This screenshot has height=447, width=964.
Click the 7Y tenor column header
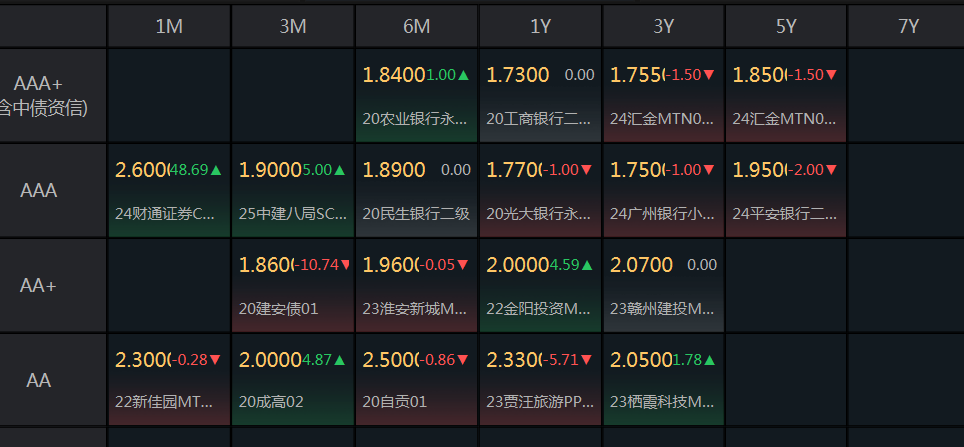[908, 27]
